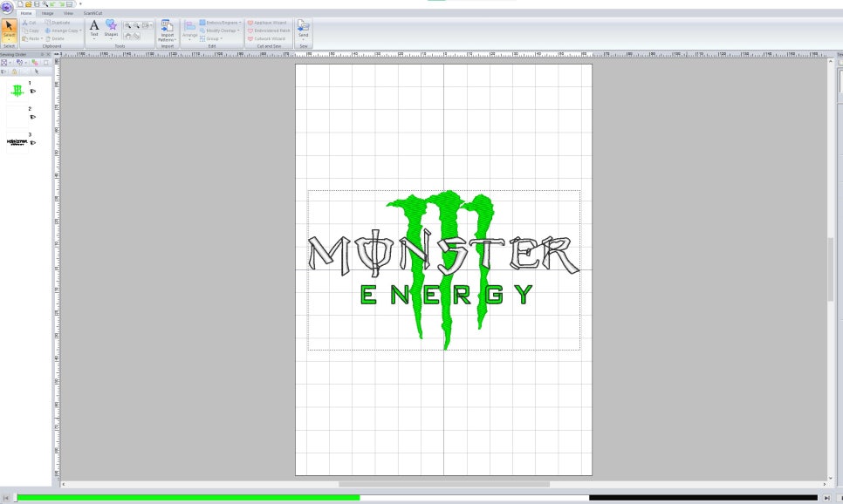Viewport: 843px width, 504px height.
Task: Open the Arrange Copy dropdown
Action: pyautogui.click(x=64, y=31)
